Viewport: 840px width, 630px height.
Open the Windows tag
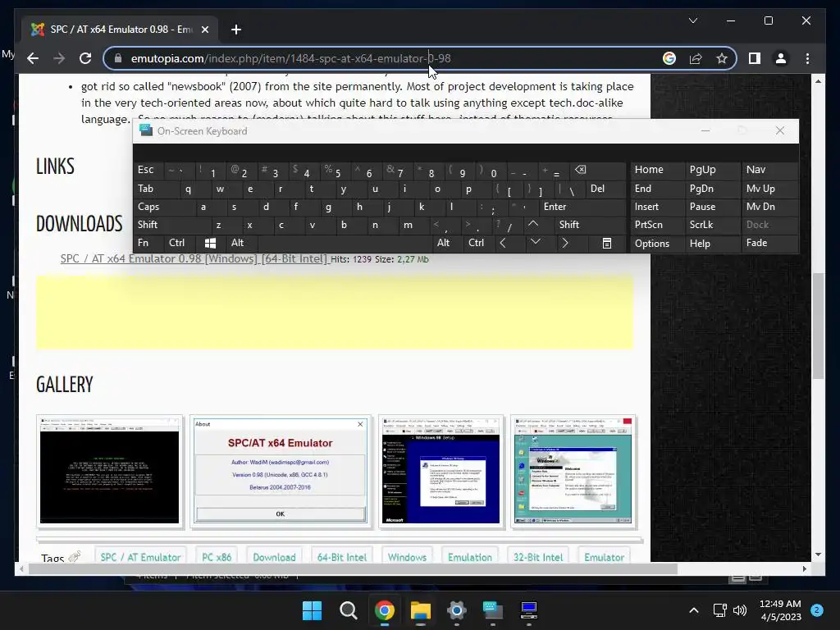point(407,557)
